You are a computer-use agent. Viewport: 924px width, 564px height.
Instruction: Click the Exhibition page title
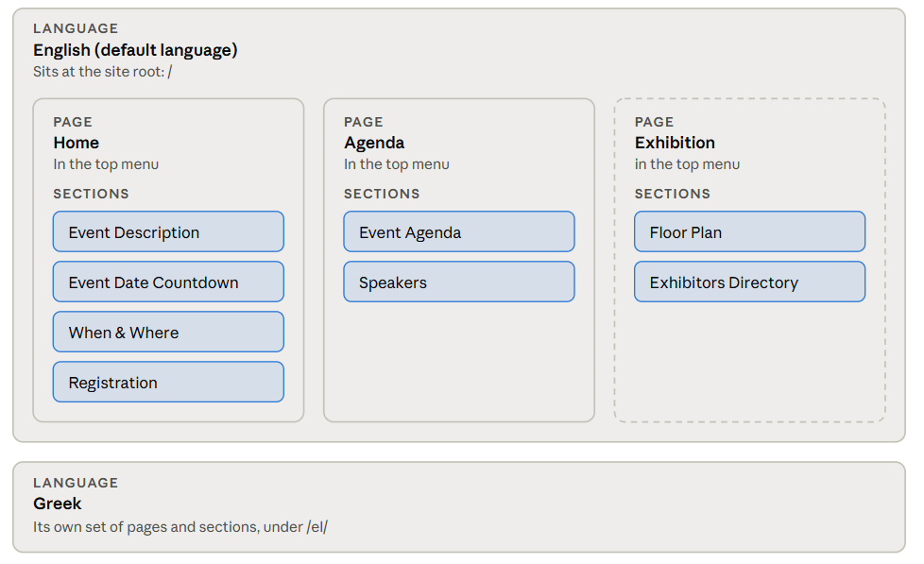pos(675,143)
